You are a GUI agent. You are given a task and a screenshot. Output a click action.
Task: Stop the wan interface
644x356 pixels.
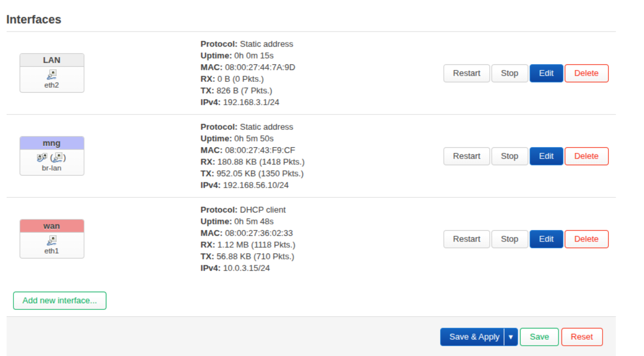[x=509, y=239]
